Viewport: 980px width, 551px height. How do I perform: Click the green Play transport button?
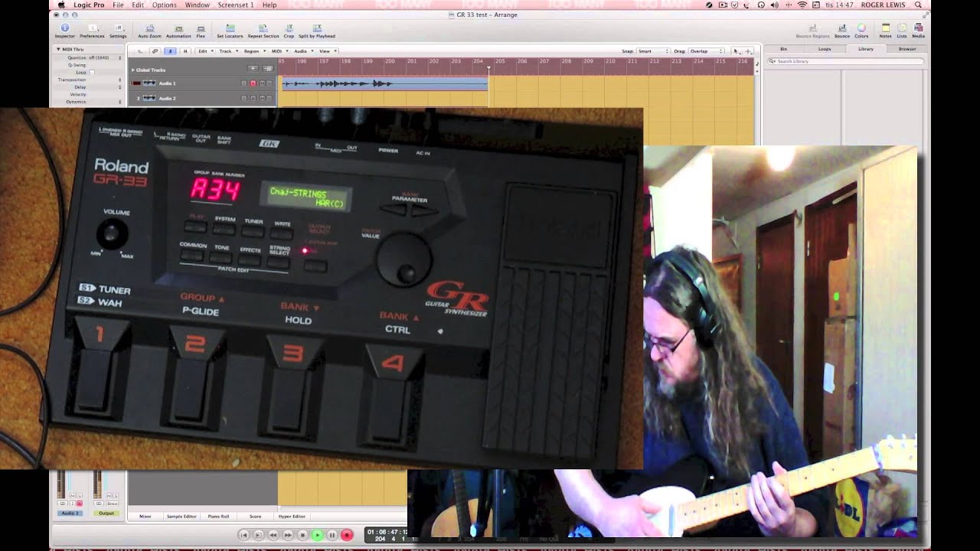317,536
